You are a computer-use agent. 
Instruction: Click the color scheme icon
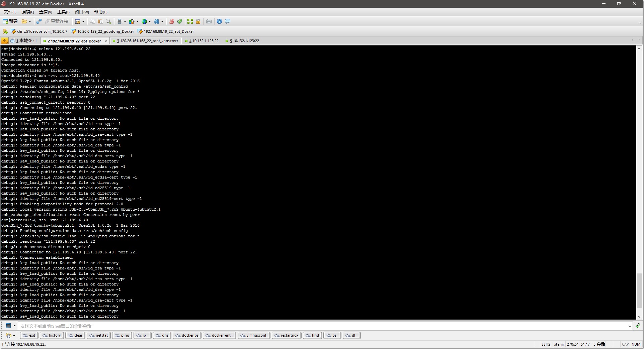tap(132, 21)
